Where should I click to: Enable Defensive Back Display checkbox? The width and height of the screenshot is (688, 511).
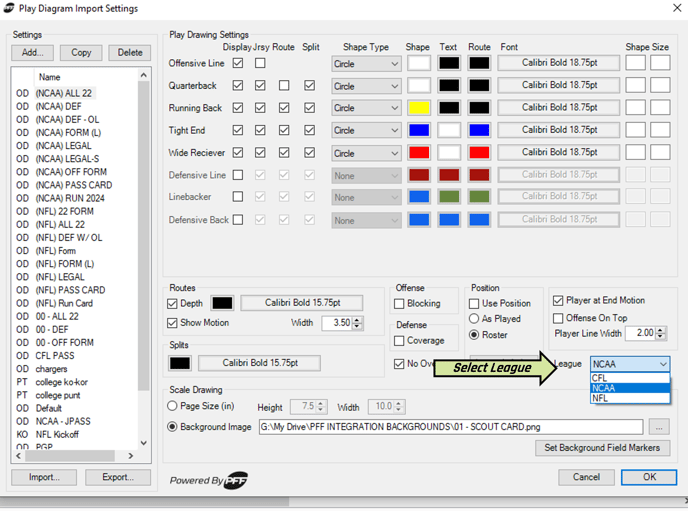[x=238, y=219]
